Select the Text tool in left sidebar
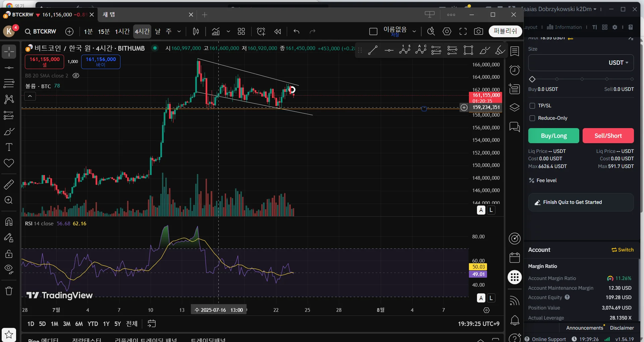This screenshot has height=342, width=644. coord(9,147)
